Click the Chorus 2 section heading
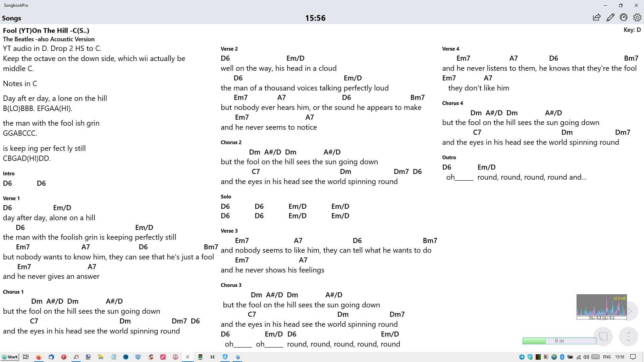This screenshot has height=362, width=644. [x=231, y=142]
